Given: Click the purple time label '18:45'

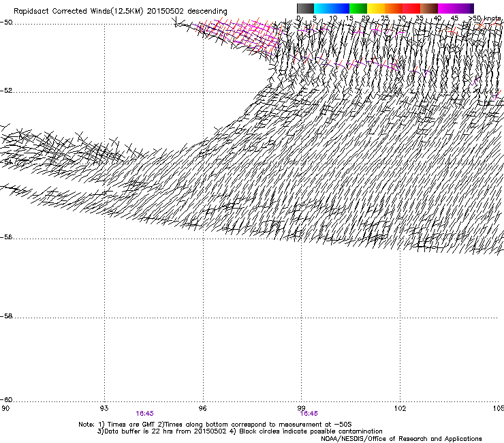Looking at the screenshot, I should coord(144,414).
